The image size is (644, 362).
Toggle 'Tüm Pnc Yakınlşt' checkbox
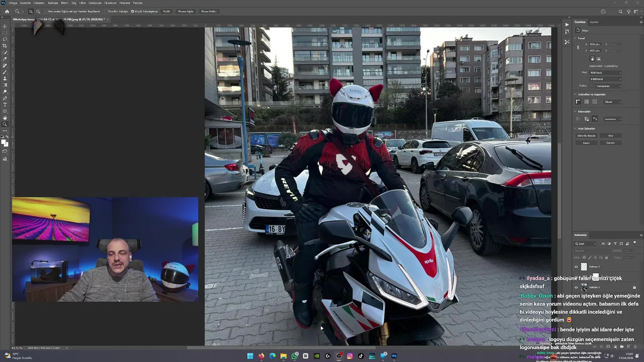click(106, 11)
